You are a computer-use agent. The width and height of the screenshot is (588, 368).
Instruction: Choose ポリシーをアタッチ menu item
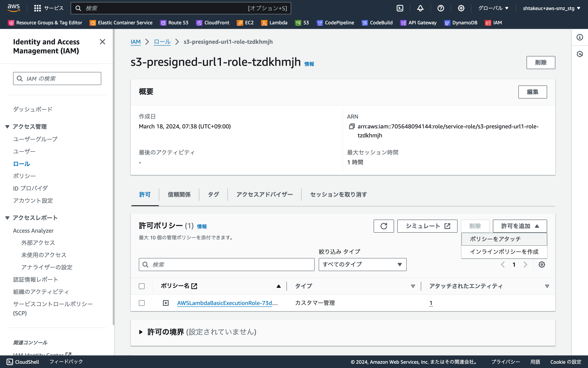tap(504, 239)
